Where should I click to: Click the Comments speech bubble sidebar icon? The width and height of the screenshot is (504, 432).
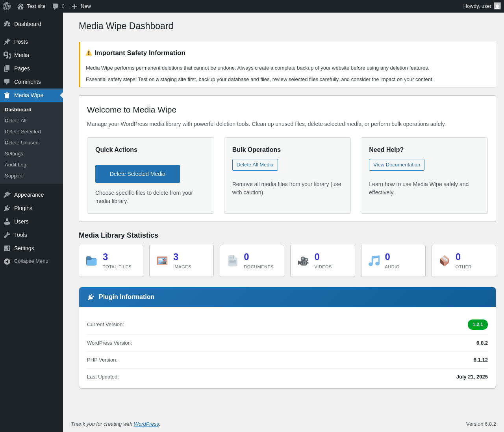[x=7, y=82]
